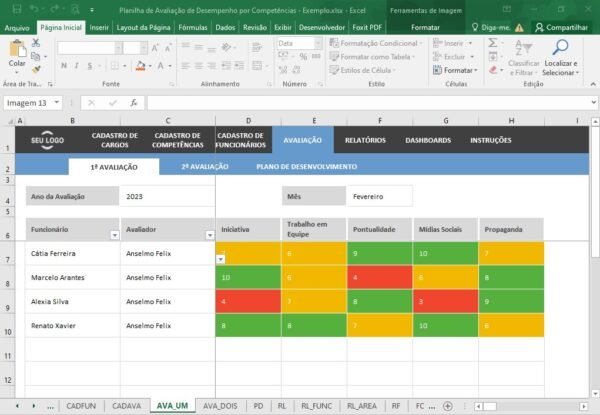Click the decrease font size icon
Image resolution: width=600 pixels, height=415 pixels.
(168, 48)
